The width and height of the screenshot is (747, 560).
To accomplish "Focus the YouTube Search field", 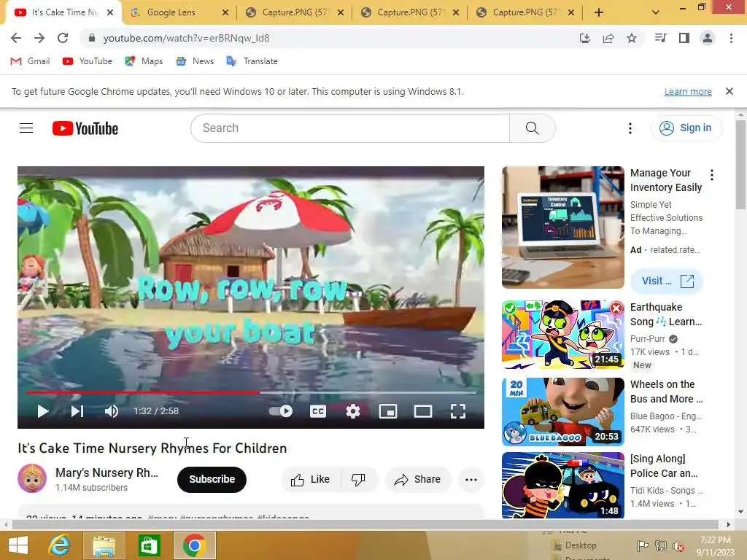I will (x=350, y=128).
